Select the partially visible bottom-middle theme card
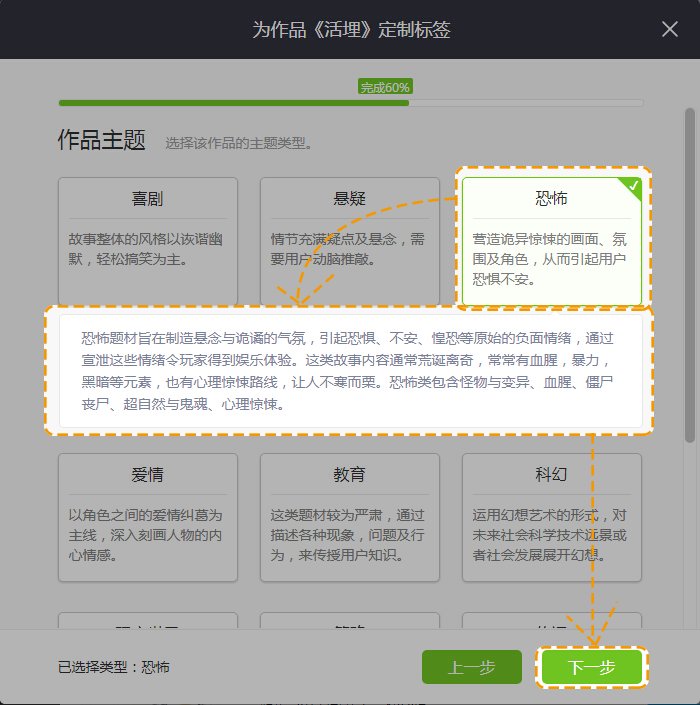This screenshot has height=705, width=700. pos(349,621)
